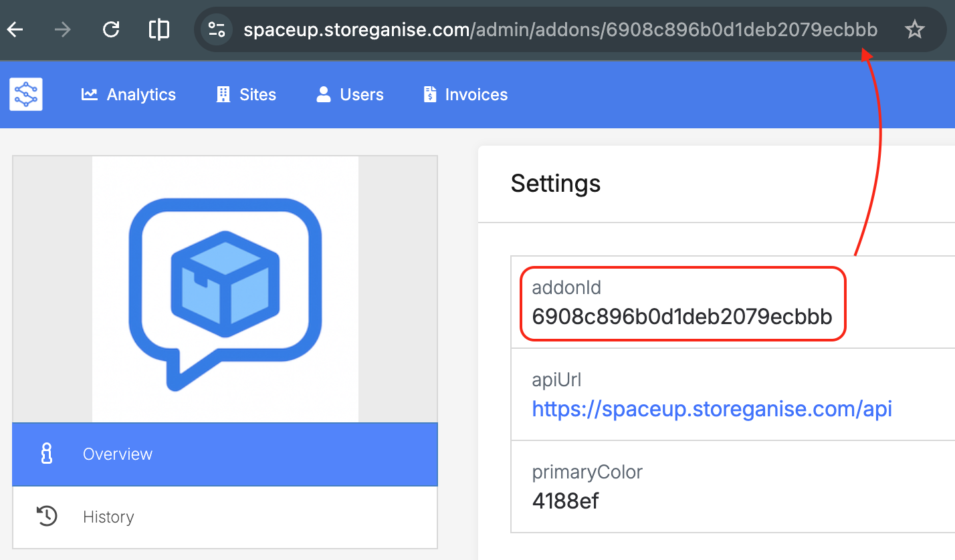The width and height of the screenshot is (955, 560).
Task: Click the URL in the address bar
Action: click(560, 29)
